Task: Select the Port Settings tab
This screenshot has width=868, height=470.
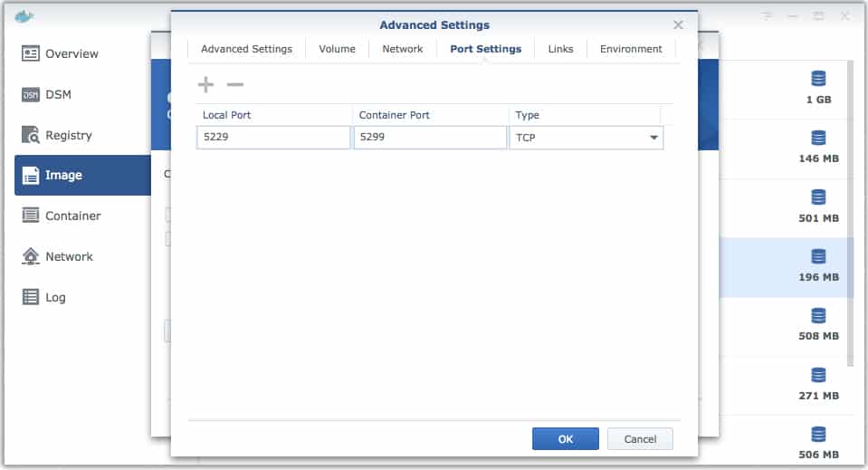Action: coord(485,49)
